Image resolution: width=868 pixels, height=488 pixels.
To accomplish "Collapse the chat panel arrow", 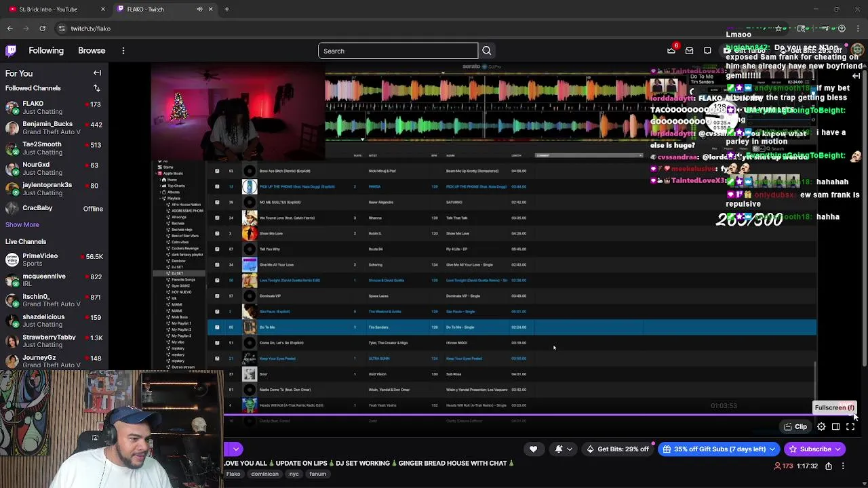I will [856, 77].
